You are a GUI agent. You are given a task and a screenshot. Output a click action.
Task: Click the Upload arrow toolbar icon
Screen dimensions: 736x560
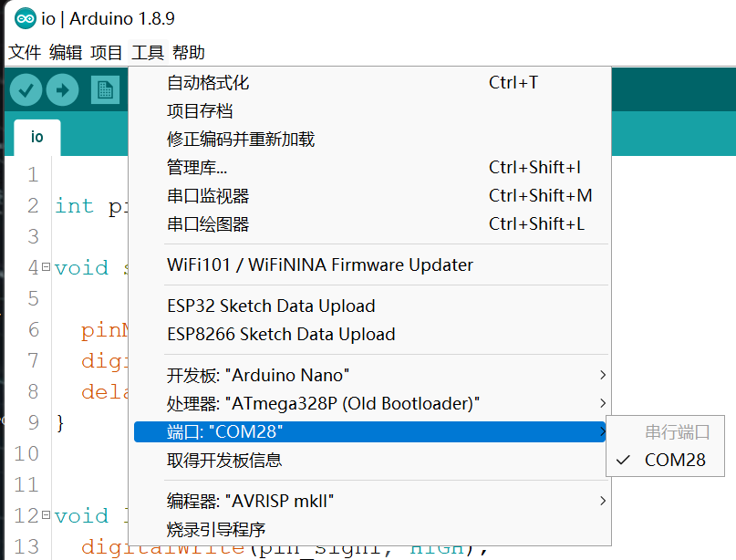tap(62, 89)
